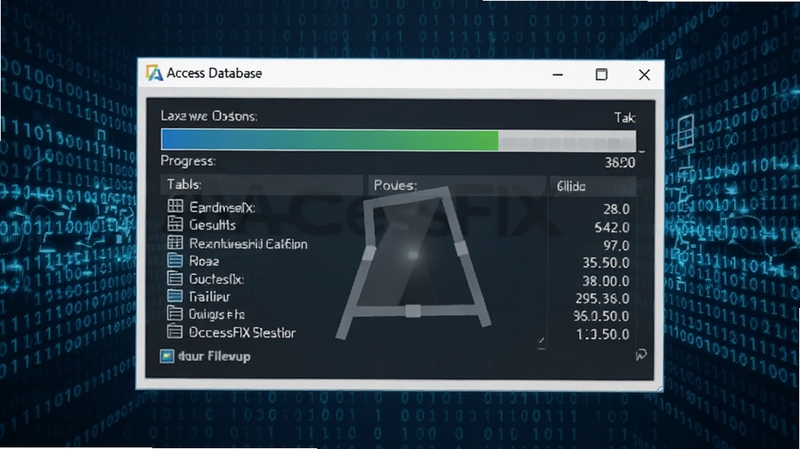Screen dimensions: 800x449
Task: Maximize the Access Database window
Action: [602, 74]
